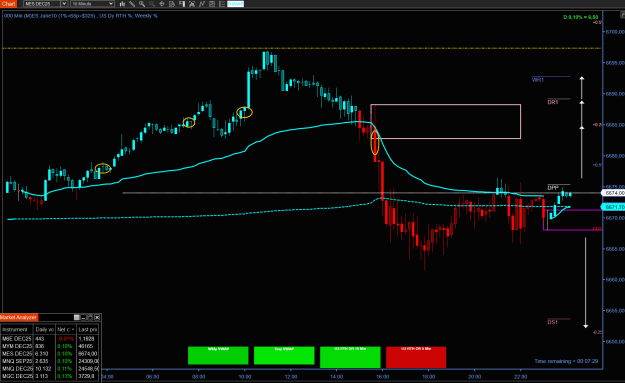
Task: Sort by the Net change column header
Action: click(66, 330)
